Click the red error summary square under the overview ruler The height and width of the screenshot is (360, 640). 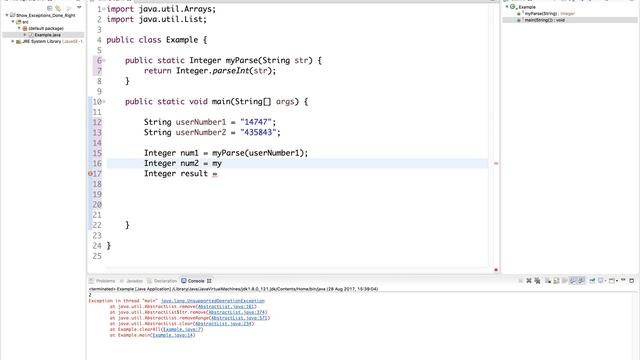(x=496, y=270)
